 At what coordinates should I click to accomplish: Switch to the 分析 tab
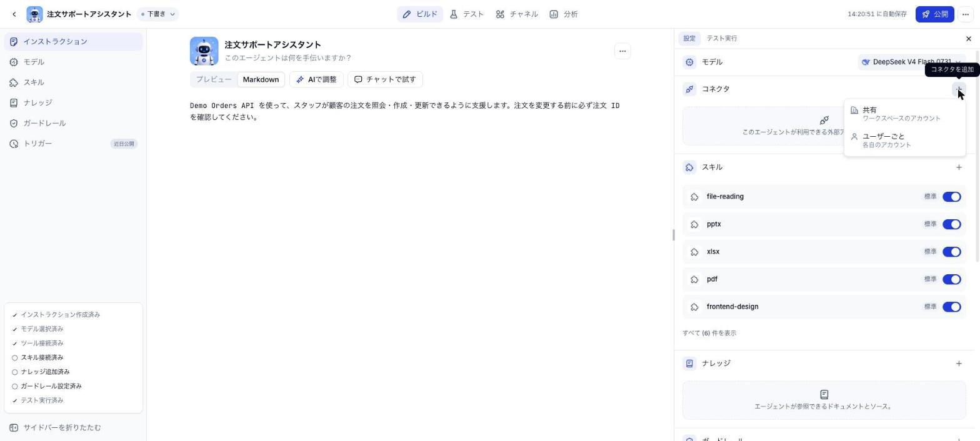pos(563,14)
